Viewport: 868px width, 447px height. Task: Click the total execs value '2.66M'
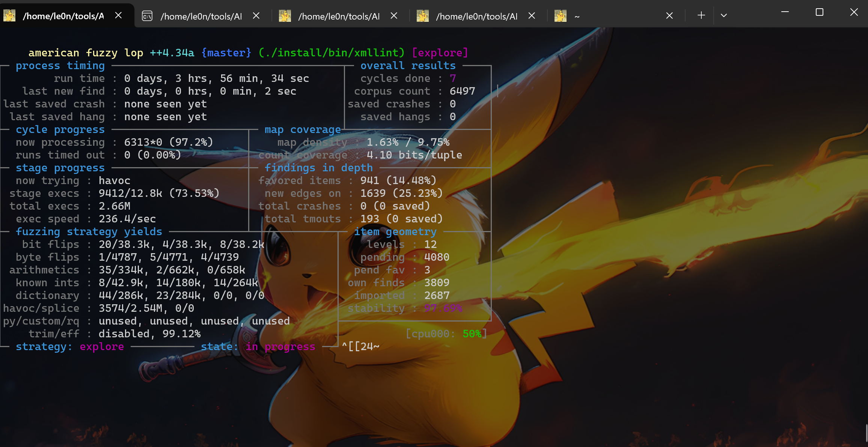pos(115,206)
